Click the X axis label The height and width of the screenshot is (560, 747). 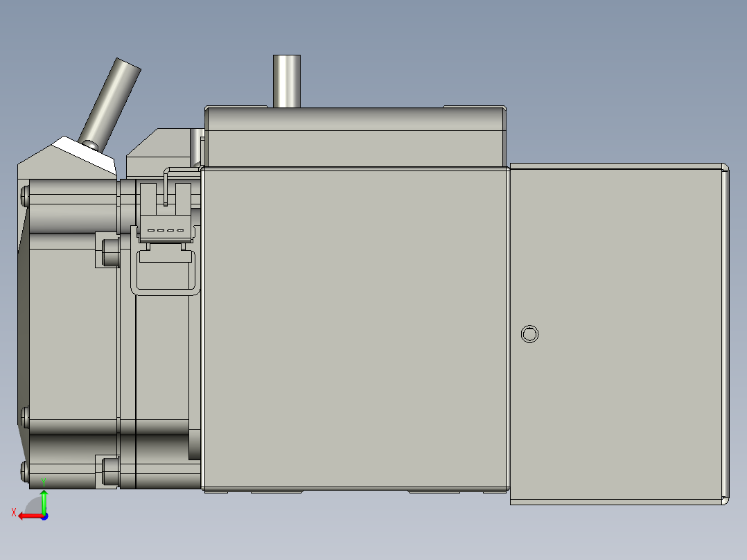pyautogui.click(x=13, y=511)
